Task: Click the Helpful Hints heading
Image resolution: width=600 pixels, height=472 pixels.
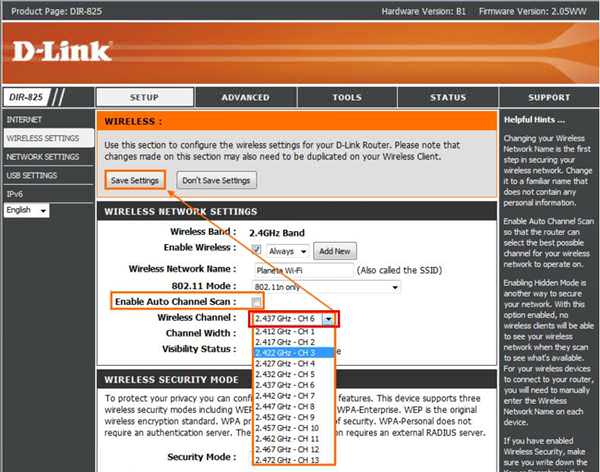Action: (x=534, y=120)
